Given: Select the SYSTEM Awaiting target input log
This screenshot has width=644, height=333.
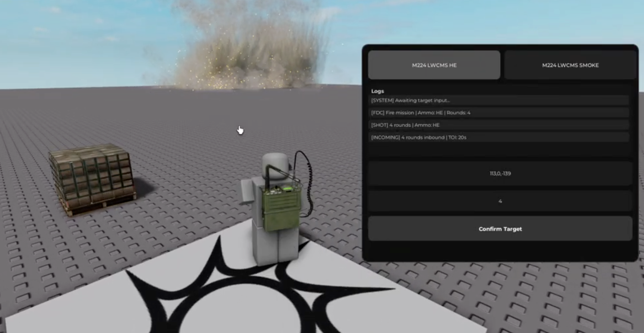Looking at the screenshot, I should click(x=499, y=100).
